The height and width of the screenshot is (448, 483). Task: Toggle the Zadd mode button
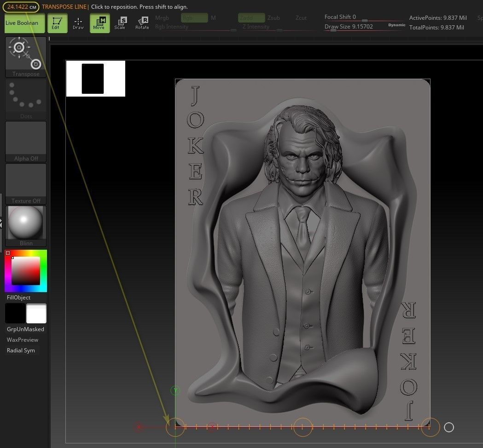251,18
